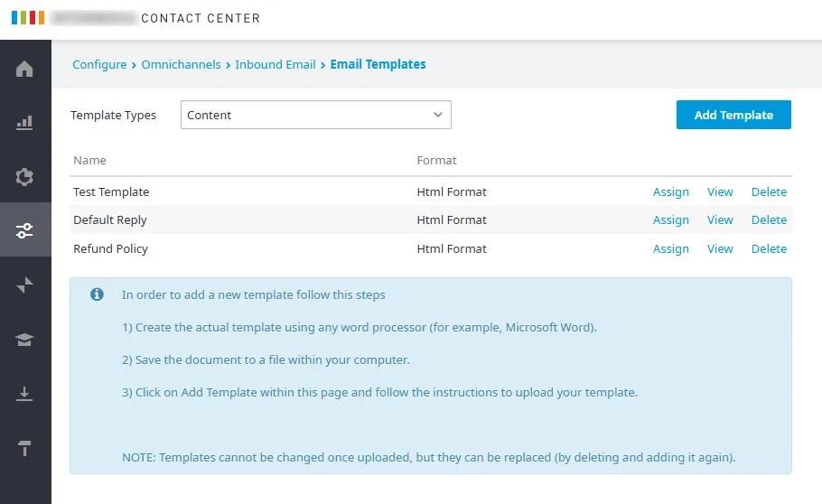Select the Test Template name cell
Image resolution: width=822 pixels, height=504 pixels.
(x=111, y=192)
